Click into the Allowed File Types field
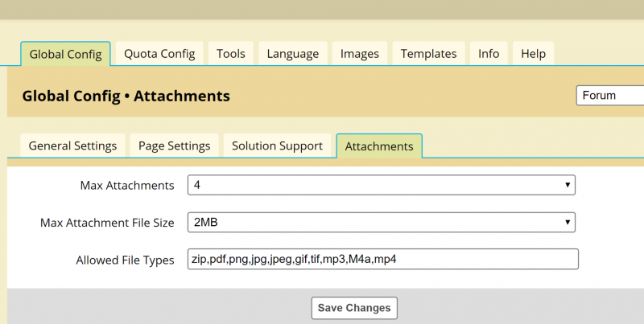644x324 pixels. tap(382, 260)
